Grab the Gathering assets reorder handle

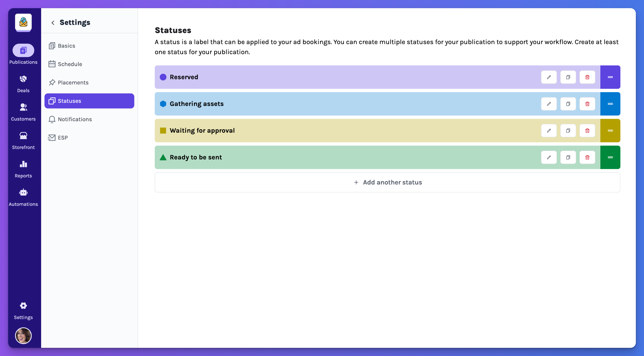click(610, 104)
